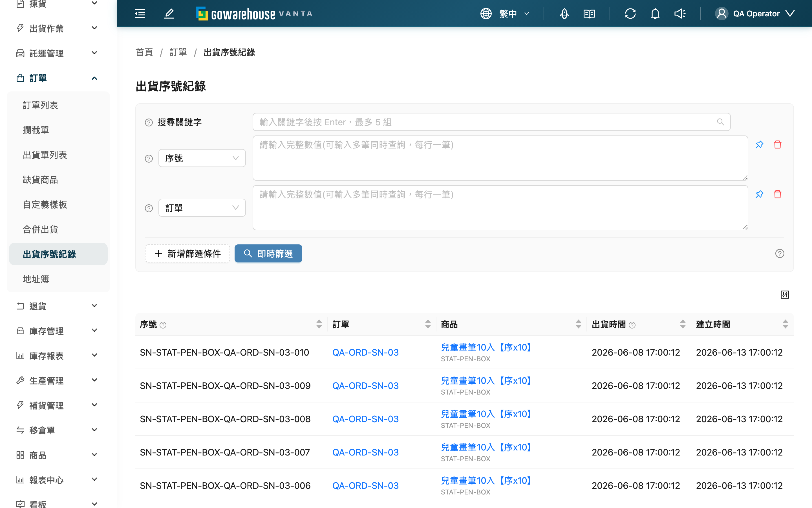Sort table by 序號 column
This screenshot has width=812, height=508.
tap(319, 324)
